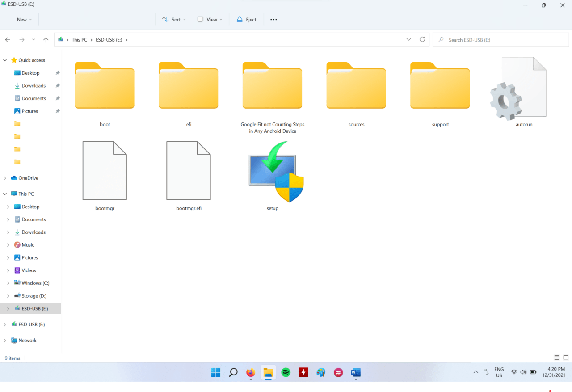Navigate up one level with the up arrow
Image resolution: width=572 pixels, height=392 pixels.
(x=46, y=39)
